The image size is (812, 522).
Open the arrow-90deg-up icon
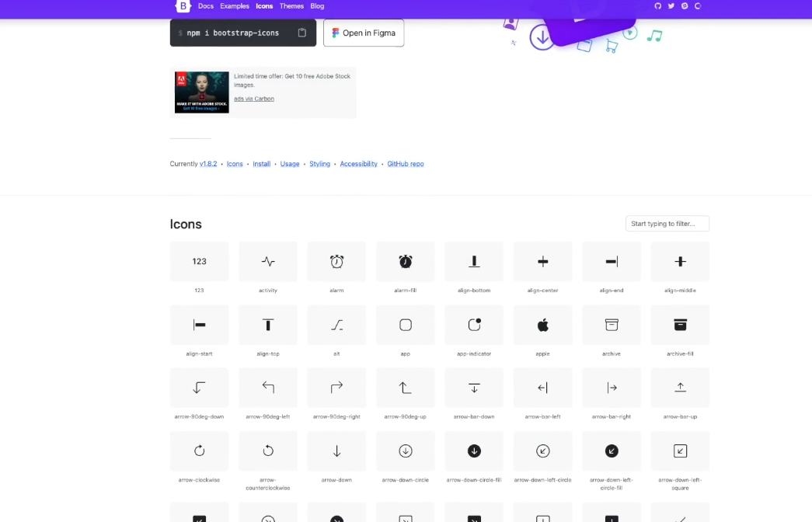tap(406, 388)
